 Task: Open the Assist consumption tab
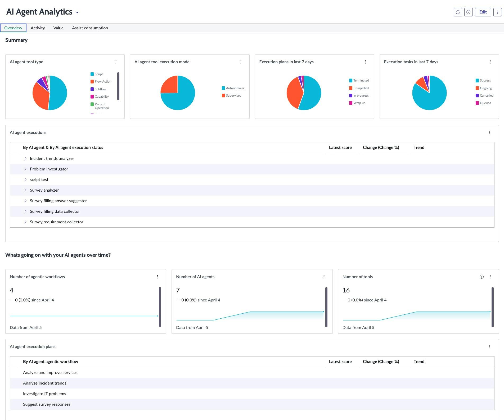[x=90, y=28]
